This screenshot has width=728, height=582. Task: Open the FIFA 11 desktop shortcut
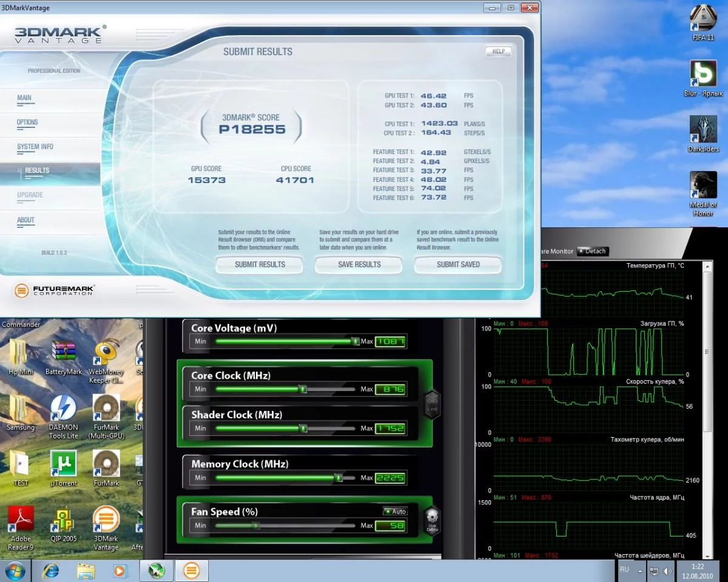pos(703,23)
